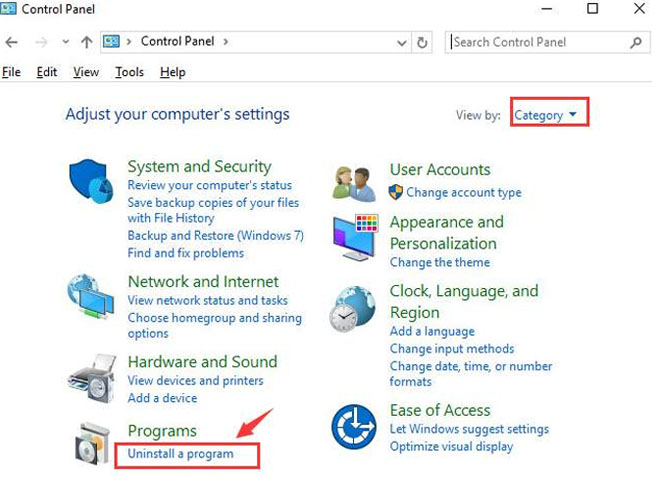Image resolution: width=652 pixels, height=488 pixels.
Task: Click the Control Panel breadcrumb in the address bar
Action: 178,41
